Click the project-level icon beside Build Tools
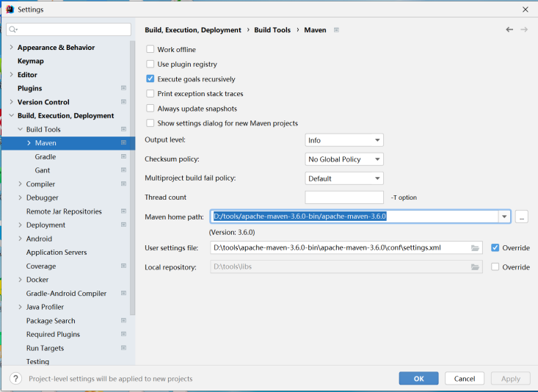 pyautogui.click(x=123, y=129)
